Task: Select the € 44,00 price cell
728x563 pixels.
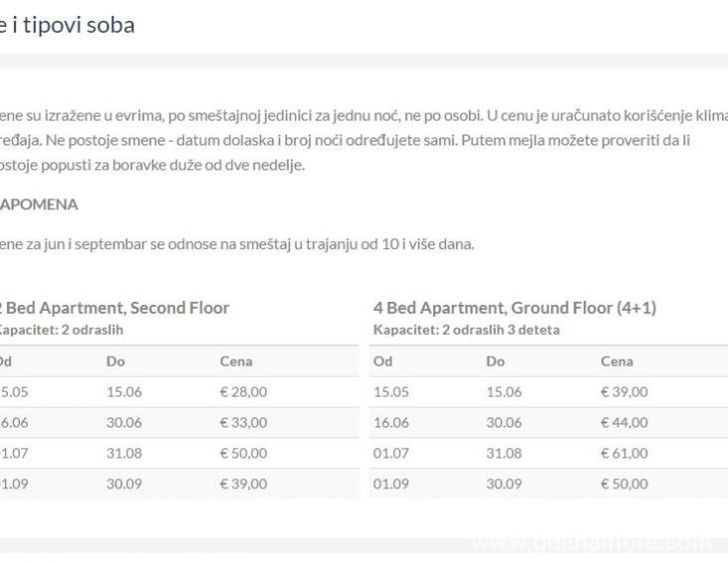Action: (x=624, y=422)
